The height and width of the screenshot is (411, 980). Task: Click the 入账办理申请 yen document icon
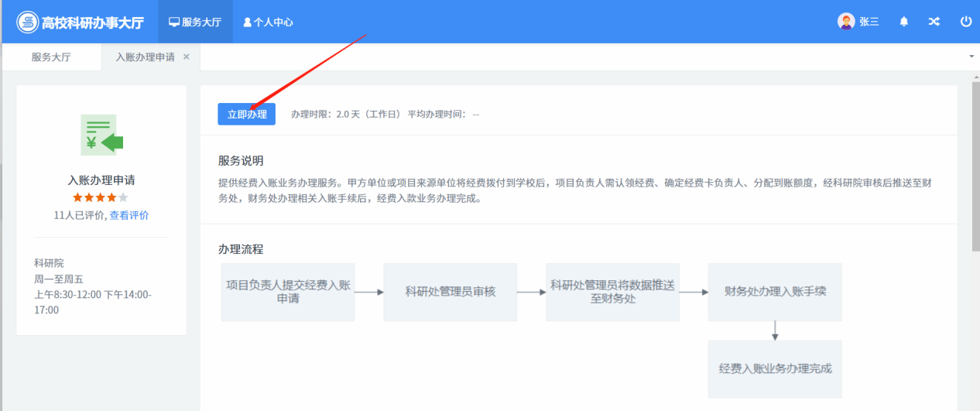[101, 135]
